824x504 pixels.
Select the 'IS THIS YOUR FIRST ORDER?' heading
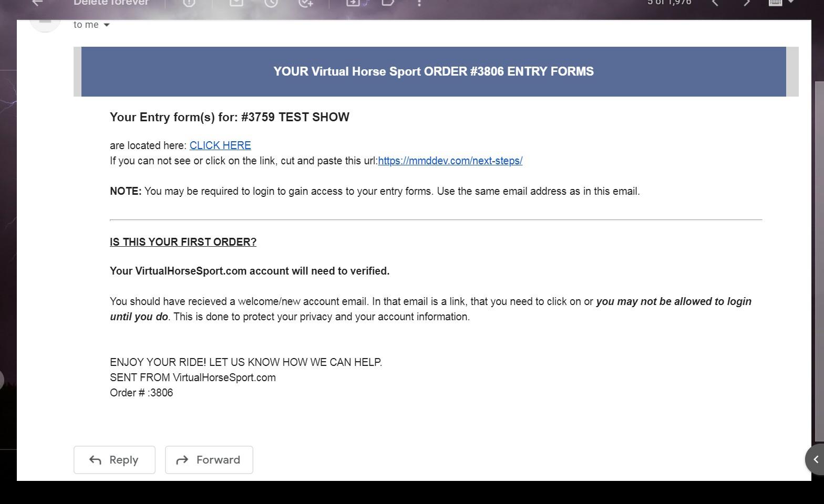tap(183, 242)
